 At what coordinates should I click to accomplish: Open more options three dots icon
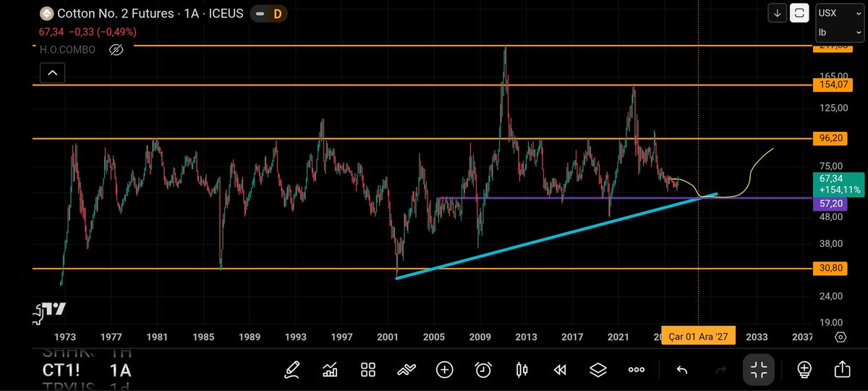pos(636,370)
